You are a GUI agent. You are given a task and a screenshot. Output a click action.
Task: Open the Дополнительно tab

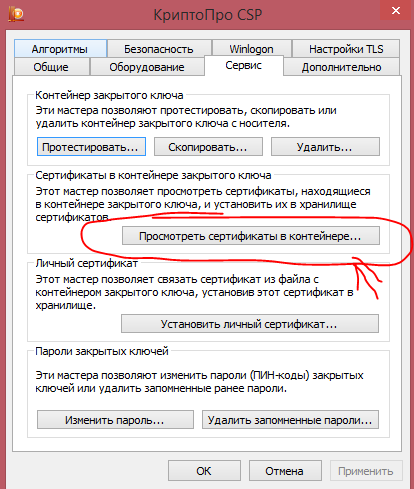pos(341,67)
